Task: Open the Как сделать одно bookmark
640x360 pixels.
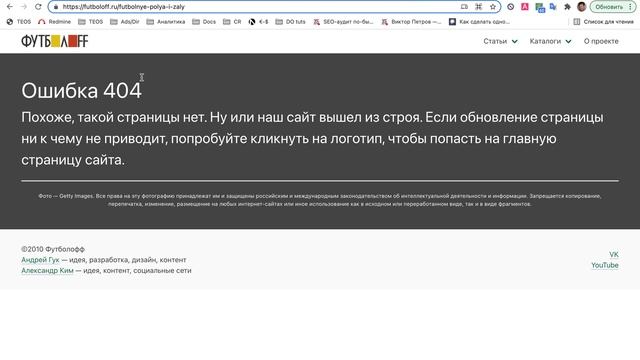Action: (480, 22)
